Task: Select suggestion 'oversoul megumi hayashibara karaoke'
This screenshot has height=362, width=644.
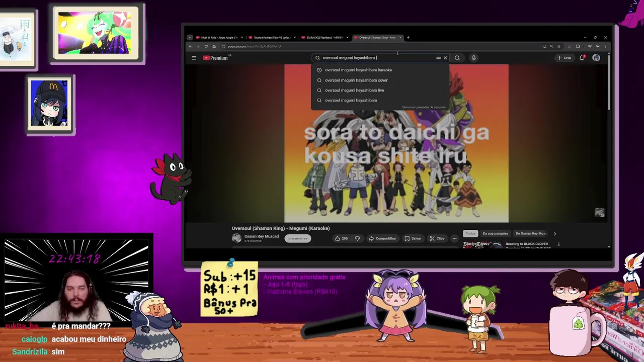Action: (380, 70)
